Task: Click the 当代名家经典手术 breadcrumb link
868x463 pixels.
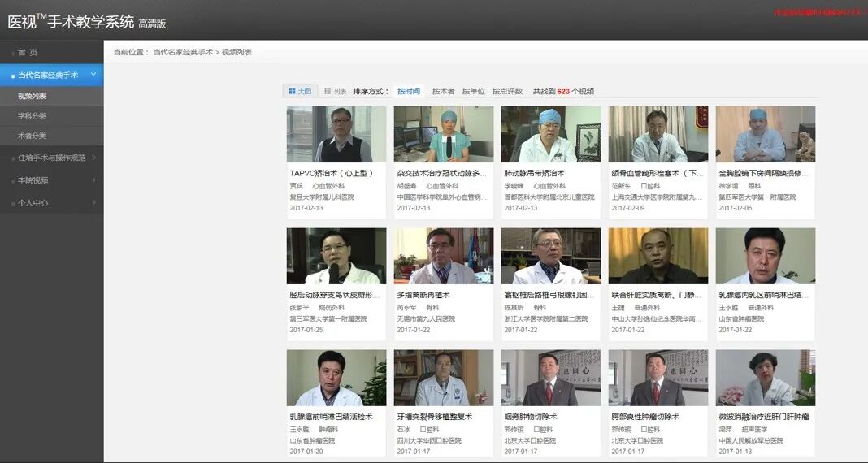Action: click(x=183, y=52)
